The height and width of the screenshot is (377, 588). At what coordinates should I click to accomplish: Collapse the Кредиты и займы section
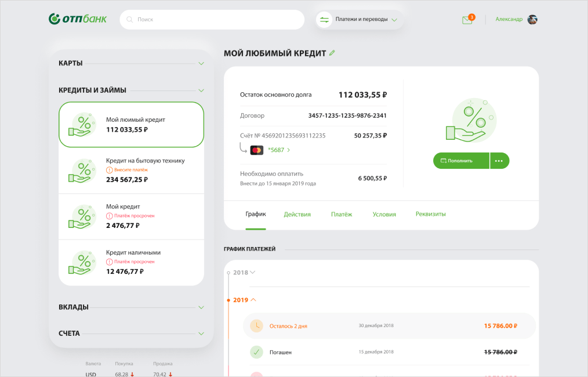coord(201,90)
